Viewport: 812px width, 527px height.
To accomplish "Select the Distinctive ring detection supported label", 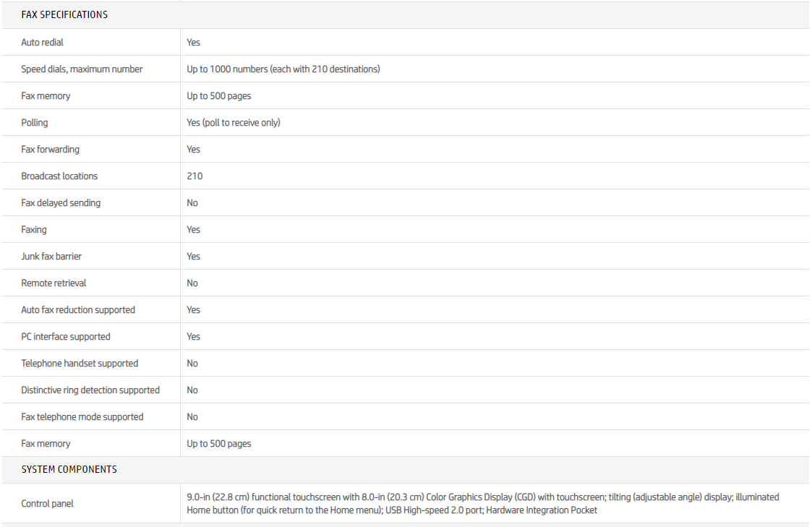I will (90, 390).
